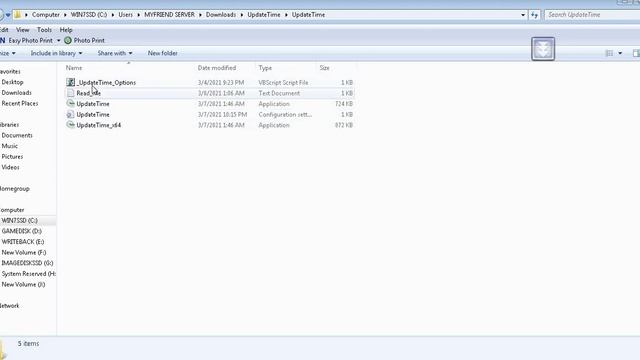The image size is (640, 360).
Task: Click the 724 KB size cell
Action: [x=344, y=104]
